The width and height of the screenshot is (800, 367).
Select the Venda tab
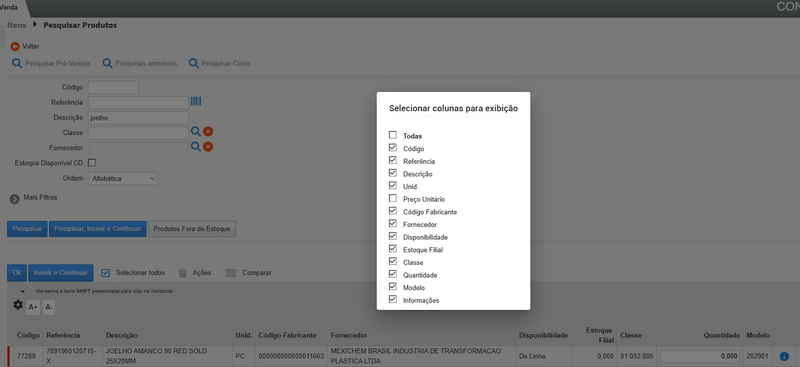pyautogui.click(x=9, y=8)
